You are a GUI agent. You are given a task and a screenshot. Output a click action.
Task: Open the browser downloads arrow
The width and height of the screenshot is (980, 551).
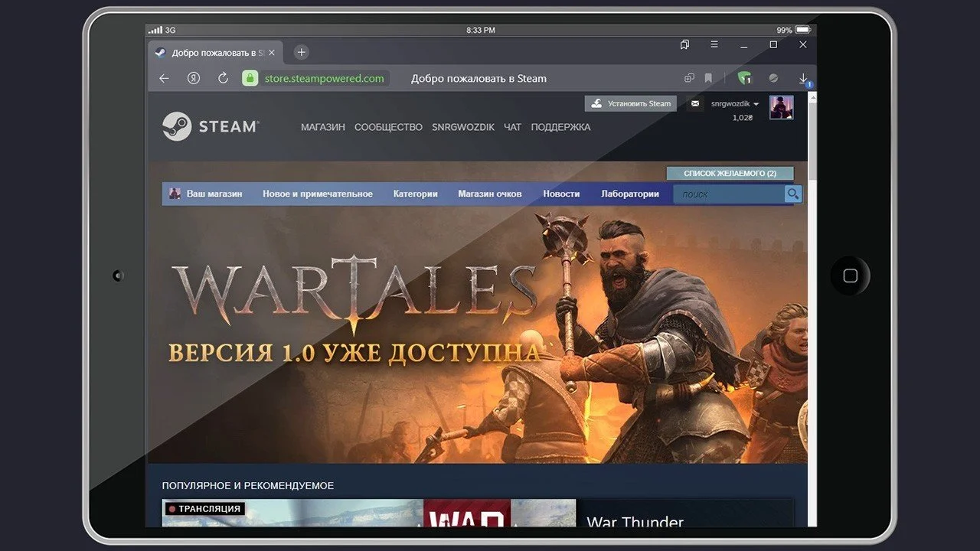[x=804, y=79]
